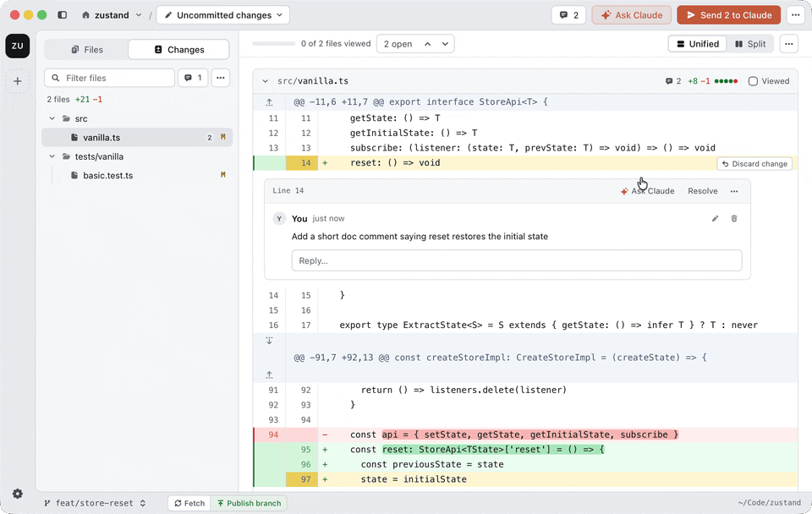The image size is (812, 514).
Task: Jump to previous open comment
Action: point(428,44)
